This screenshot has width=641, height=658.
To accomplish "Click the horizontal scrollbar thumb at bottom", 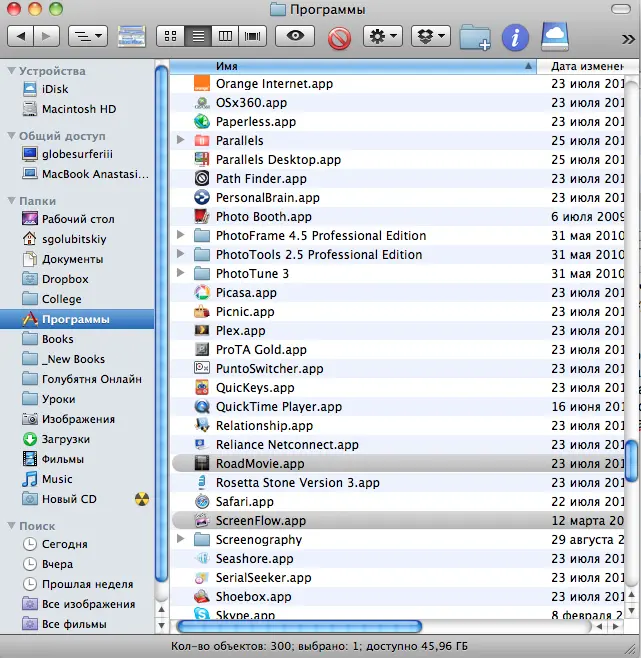I will [x=299, y=627].
